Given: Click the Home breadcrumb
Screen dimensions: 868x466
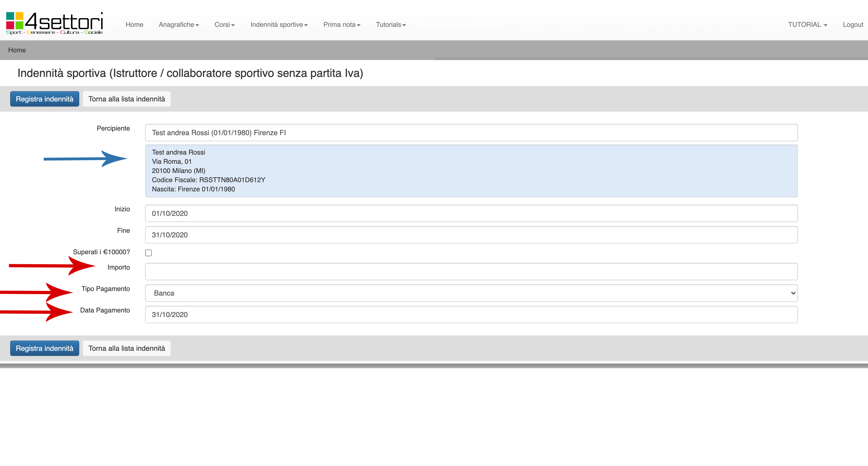Looking at the screenshot, I should pos(17,50).
